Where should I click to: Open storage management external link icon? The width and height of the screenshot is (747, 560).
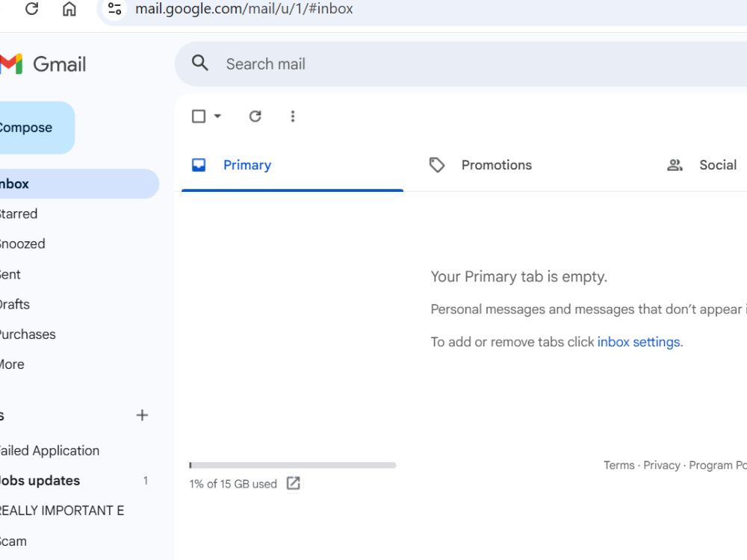point(294,483)
